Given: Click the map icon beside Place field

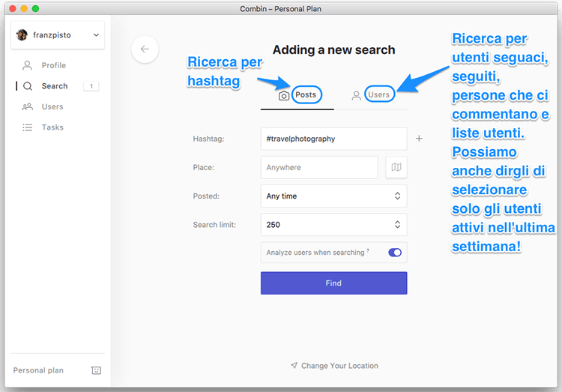Looking at the screenshot, I should pyautogui.click(x=396, y=168).
